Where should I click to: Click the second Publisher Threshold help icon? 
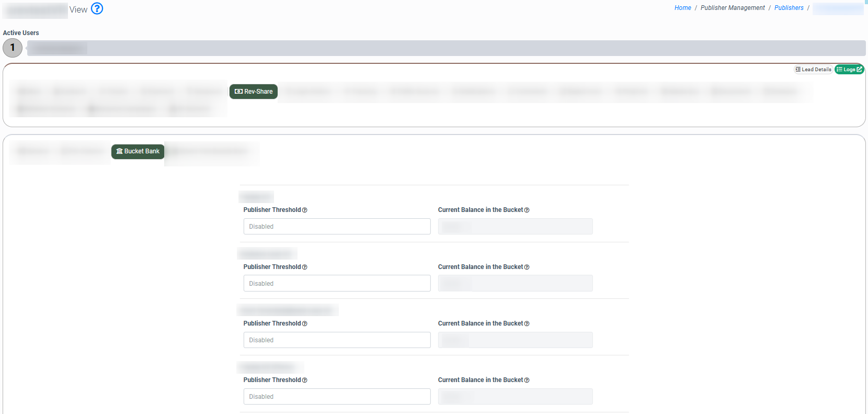pyautogui.click(x=305, y=267)
